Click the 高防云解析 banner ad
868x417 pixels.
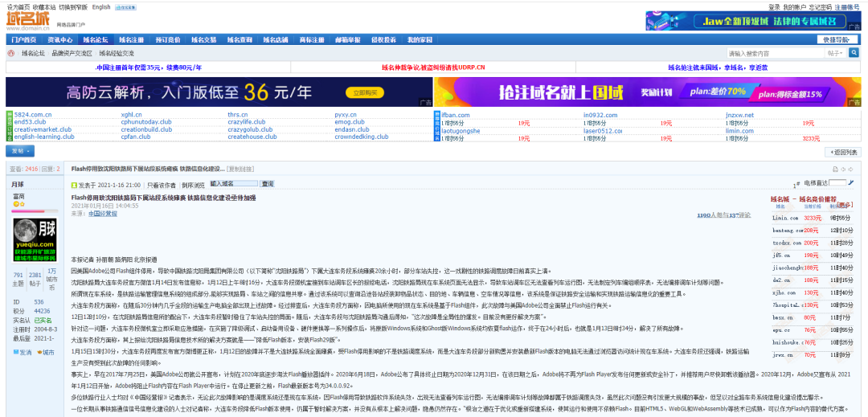pos(219,92)
